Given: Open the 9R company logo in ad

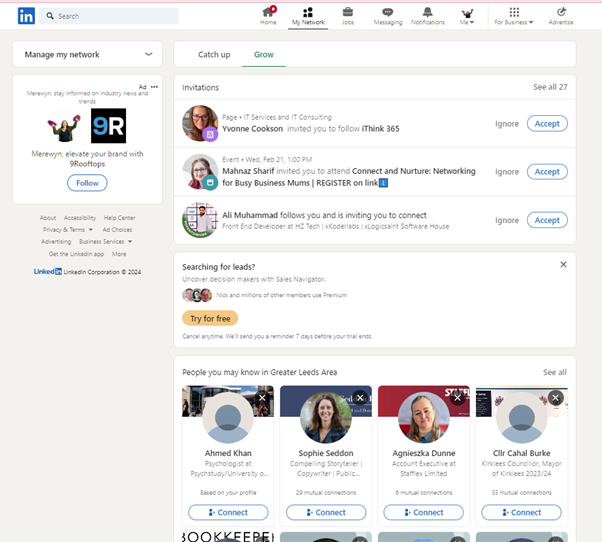Looking at the screenshot, I should 109,126.
